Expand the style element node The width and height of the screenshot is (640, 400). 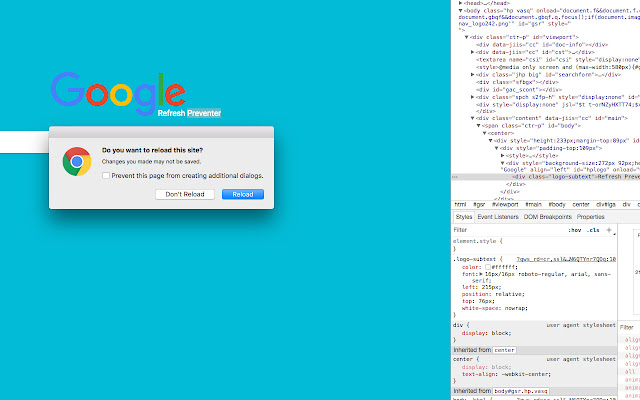(503, 156)
